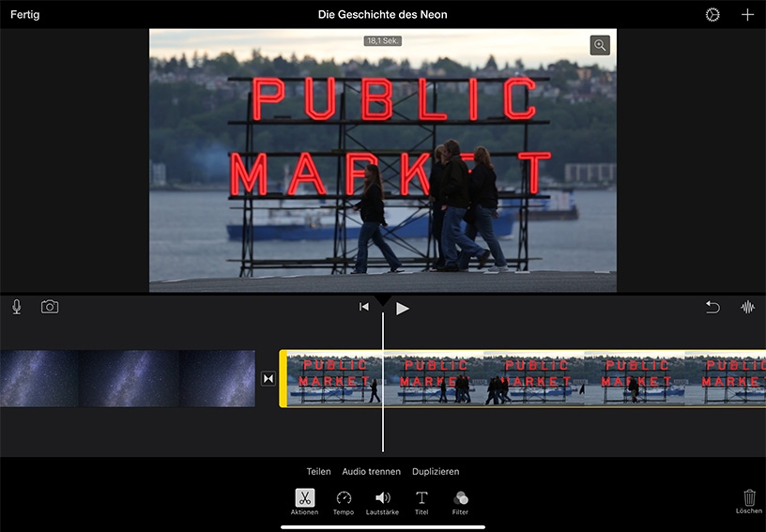The height and width of the screenshot is (532, 766).
Task: Click the zoom magnifier in viewer
Action: coord(600,45)
